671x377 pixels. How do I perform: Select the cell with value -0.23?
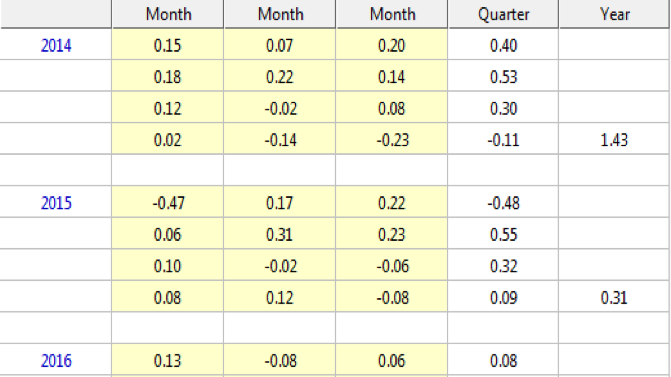click(392, 140)
